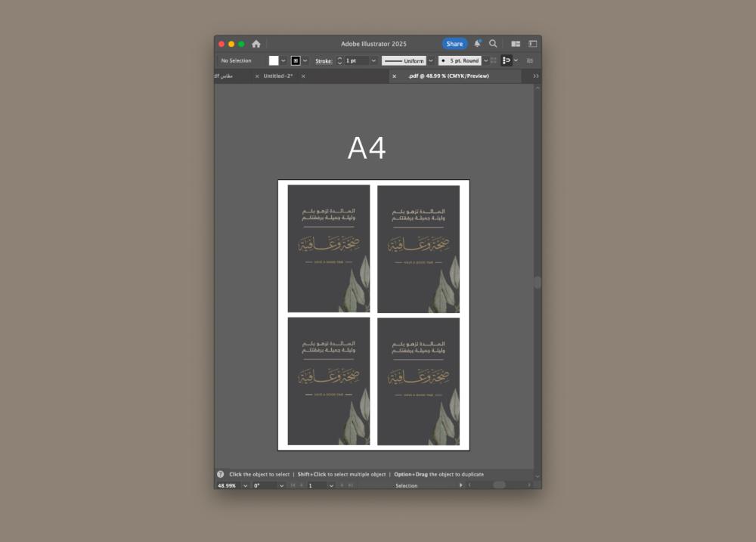This screenshot has height=542, width=756.
Task: Open the notifications bell
Action: click(x=477, y=44)
